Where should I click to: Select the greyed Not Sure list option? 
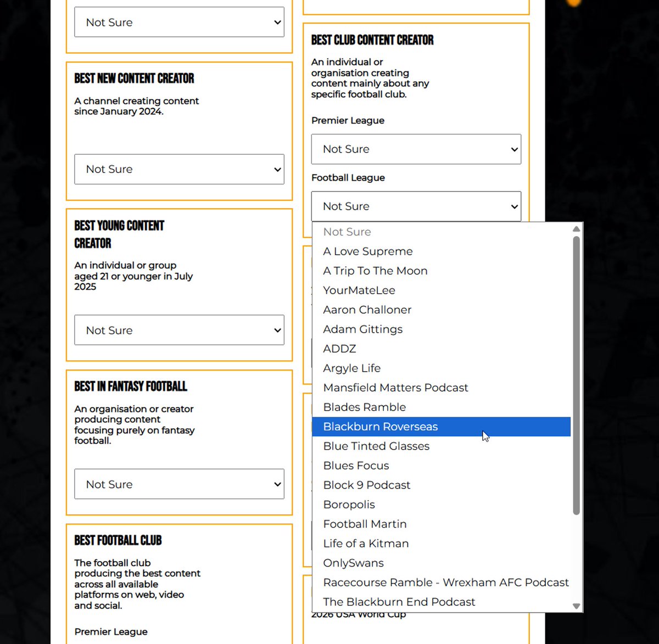click(442, 232)
